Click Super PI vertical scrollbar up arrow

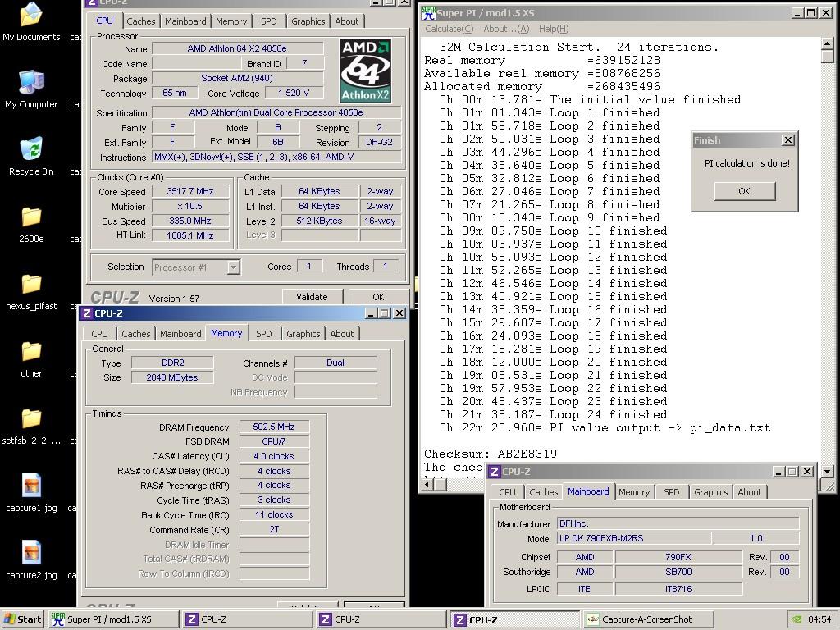(x=827, y=43)
